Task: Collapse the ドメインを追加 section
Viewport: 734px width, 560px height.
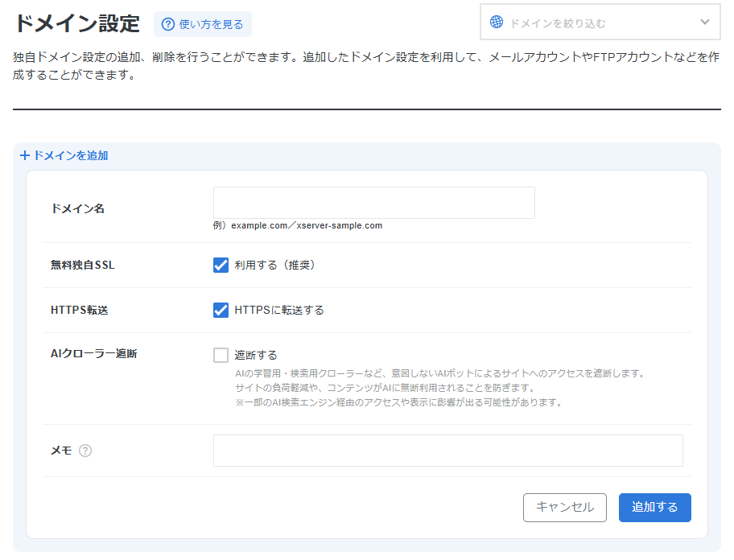Action: coord(70,155)
